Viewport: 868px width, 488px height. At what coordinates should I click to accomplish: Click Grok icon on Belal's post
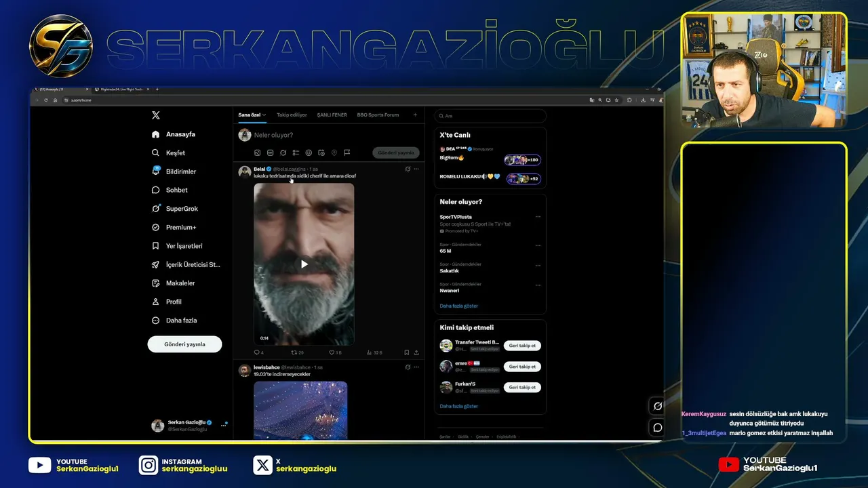(x=408, y=169)
